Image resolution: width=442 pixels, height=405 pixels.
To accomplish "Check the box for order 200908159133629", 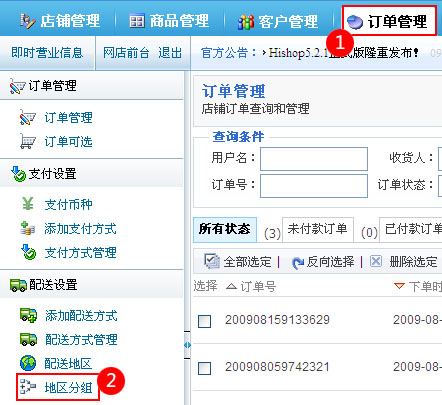I will pyautogui.click(x=204, y=321).
